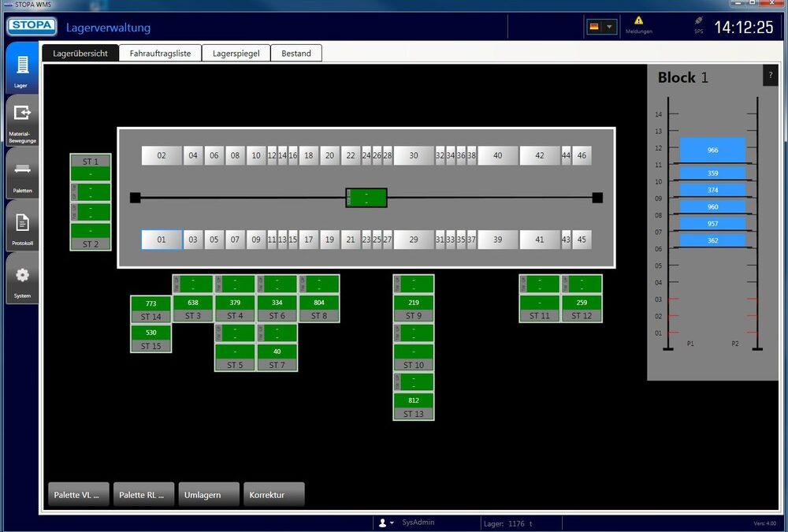
Task: Select storage tower 02
Action: point(162,155)
